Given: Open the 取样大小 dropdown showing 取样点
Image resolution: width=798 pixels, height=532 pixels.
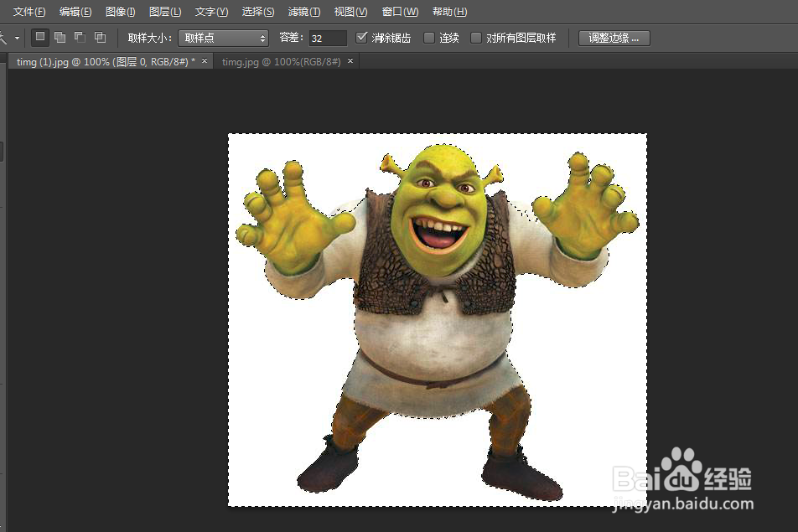Looking at the screenshot, I should tap(223, 39).
